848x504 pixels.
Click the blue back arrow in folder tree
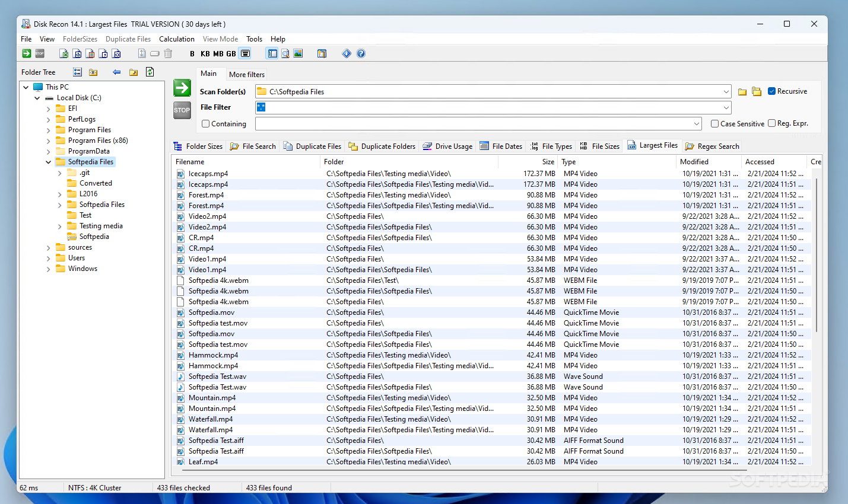coord(117,72)
